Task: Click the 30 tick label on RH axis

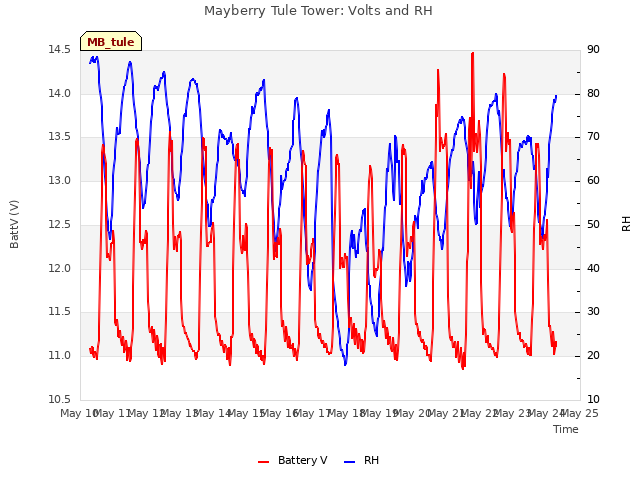Action: click(x=593, y=312)
